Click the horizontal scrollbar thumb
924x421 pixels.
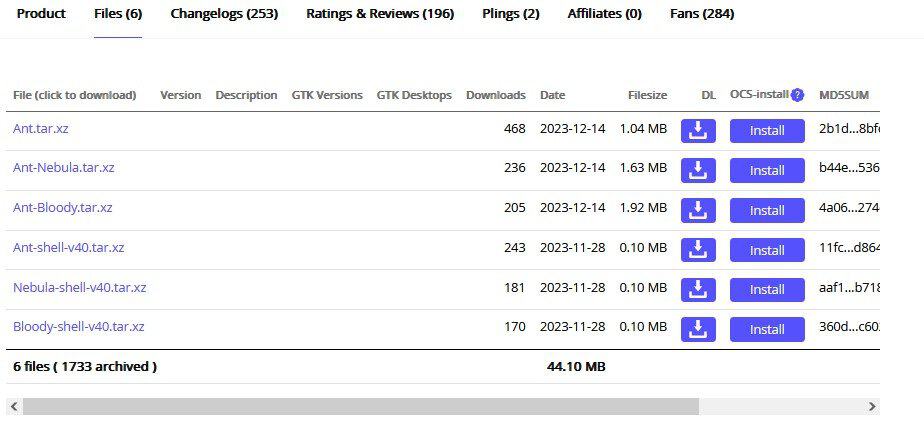click(360, 407)
